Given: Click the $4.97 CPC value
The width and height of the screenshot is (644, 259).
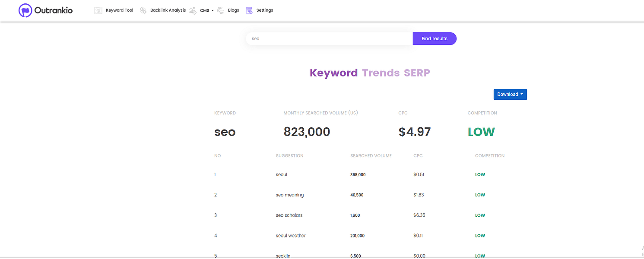Looking at the screenshot, I should point(415,132).
